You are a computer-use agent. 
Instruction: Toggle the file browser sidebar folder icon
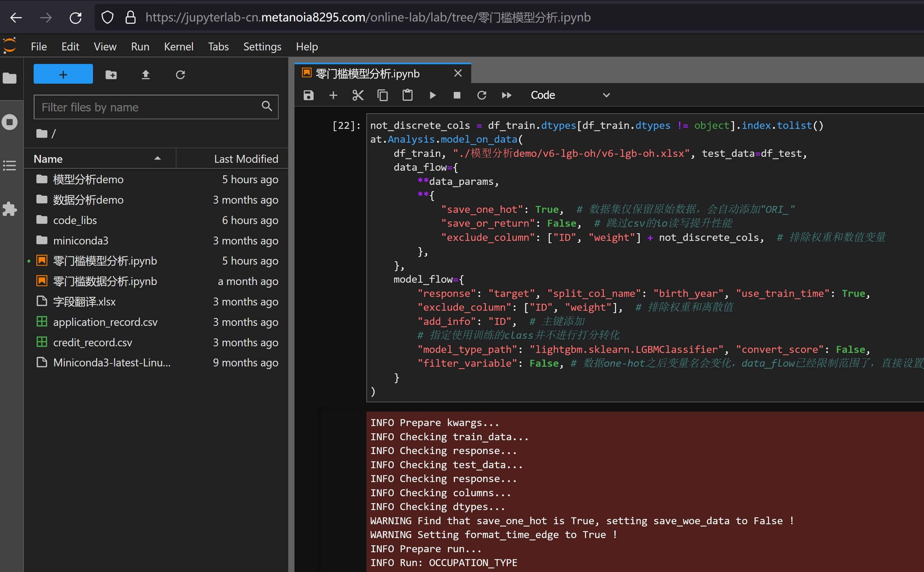click(x=10, y=78)
